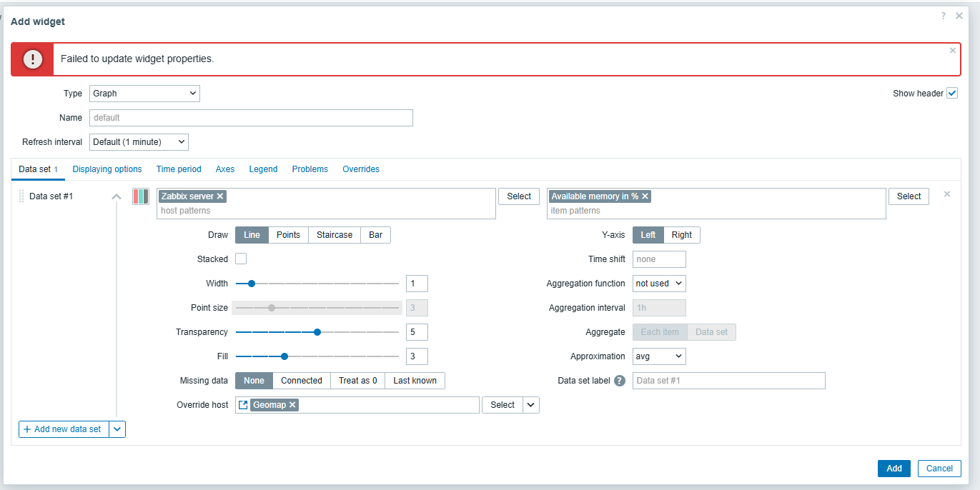Set Y-axis to Right

[681, 235]
